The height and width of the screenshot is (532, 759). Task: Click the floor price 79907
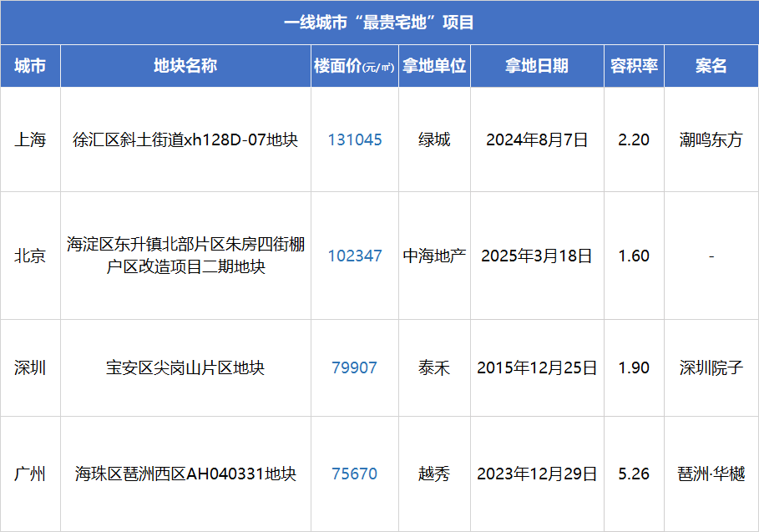[x=354, y=368]
